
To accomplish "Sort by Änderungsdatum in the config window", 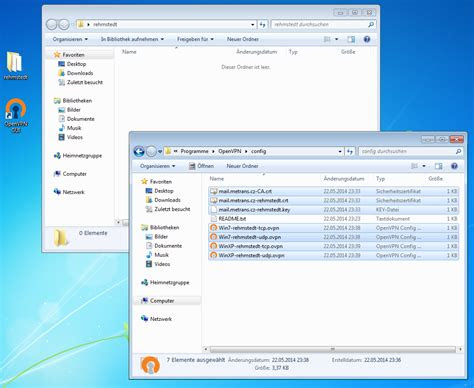I will 344,179.
